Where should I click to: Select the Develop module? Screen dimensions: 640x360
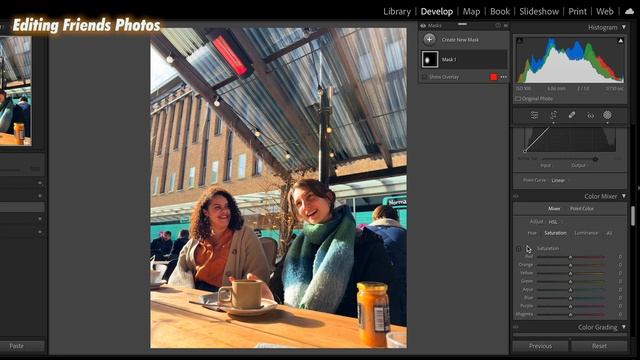click(x=437, y=11)
